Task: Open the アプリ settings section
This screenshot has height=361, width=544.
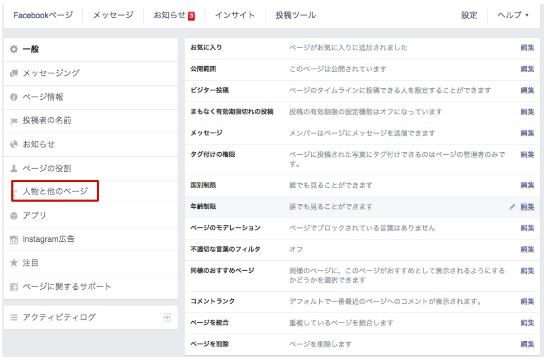Action: click(90, 216)
